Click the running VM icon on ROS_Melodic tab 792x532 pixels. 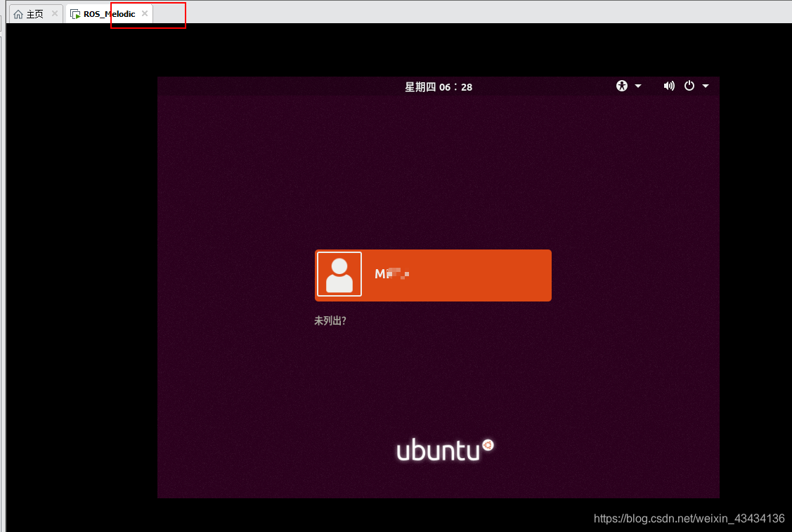75,14
